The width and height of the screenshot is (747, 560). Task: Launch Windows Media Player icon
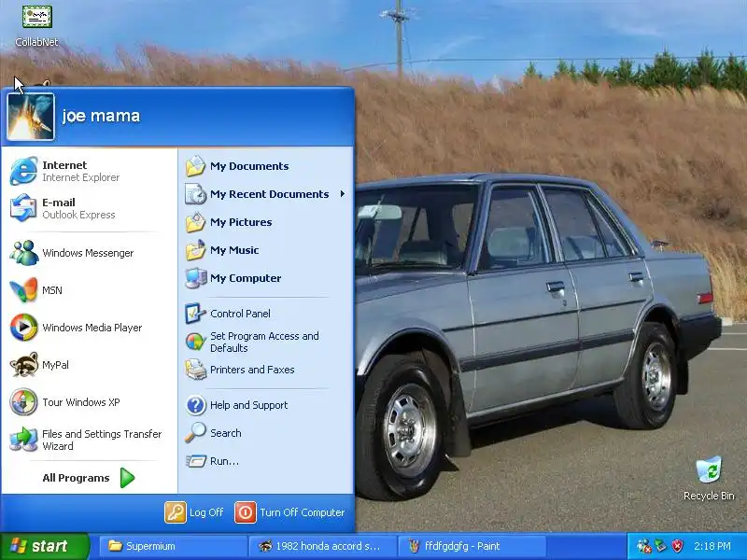click(x=23, y=328)
